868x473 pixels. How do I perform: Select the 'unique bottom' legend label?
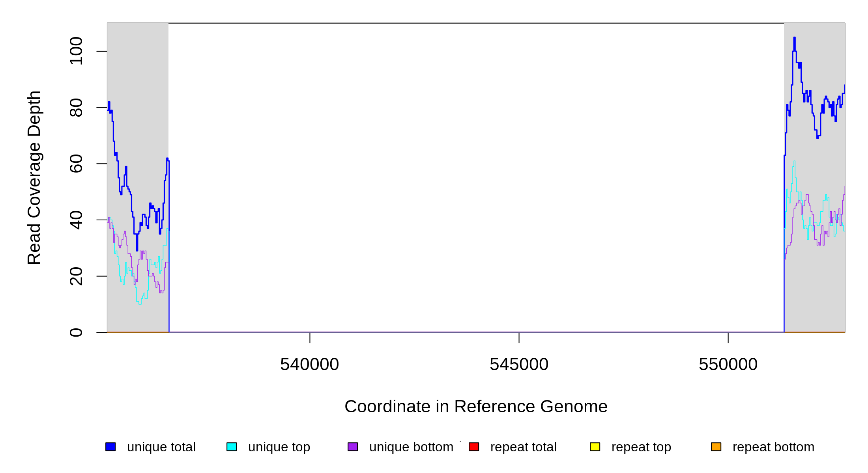tap(411, 447)
